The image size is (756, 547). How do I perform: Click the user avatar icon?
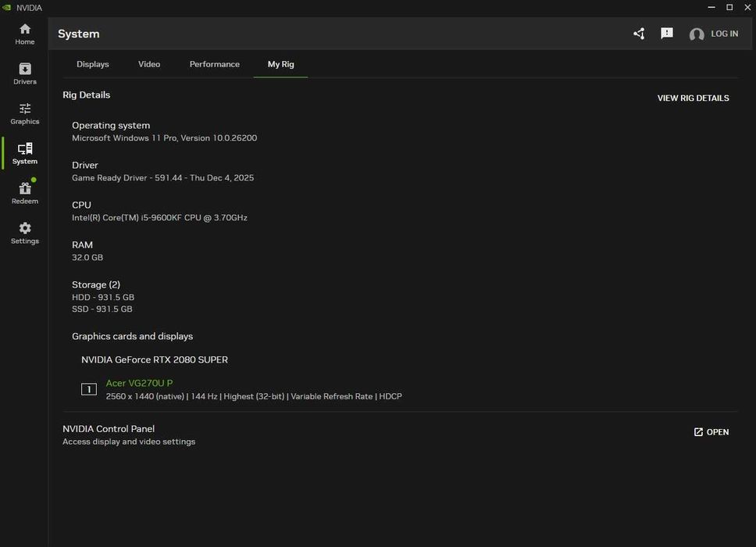[697, 34]
